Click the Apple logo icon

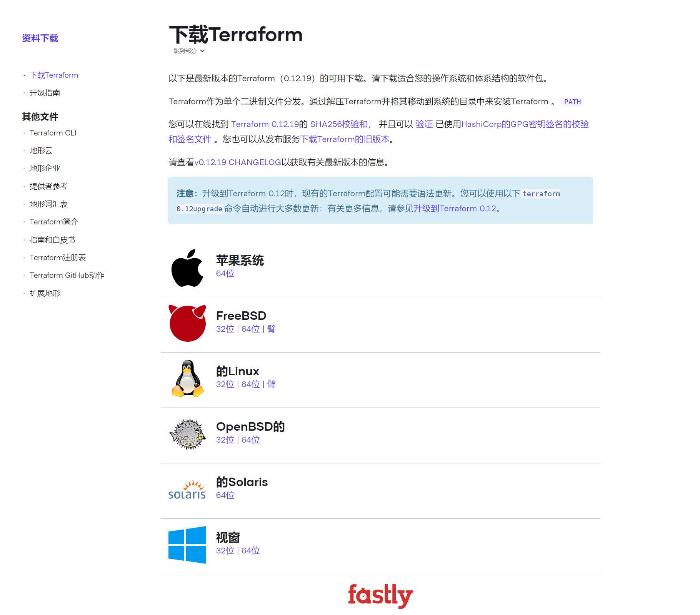[x=187, y=268]
